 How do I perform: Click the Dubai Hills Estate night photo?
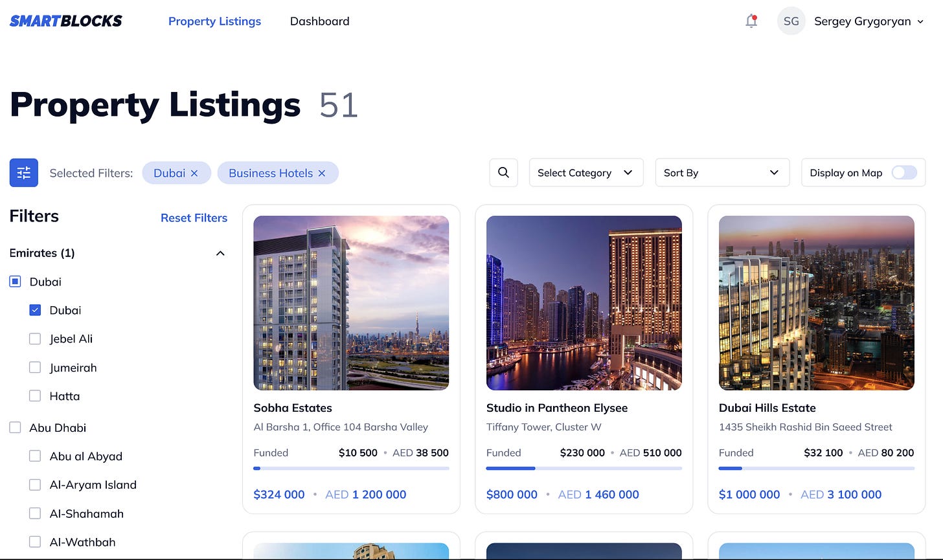coord(816,303)
